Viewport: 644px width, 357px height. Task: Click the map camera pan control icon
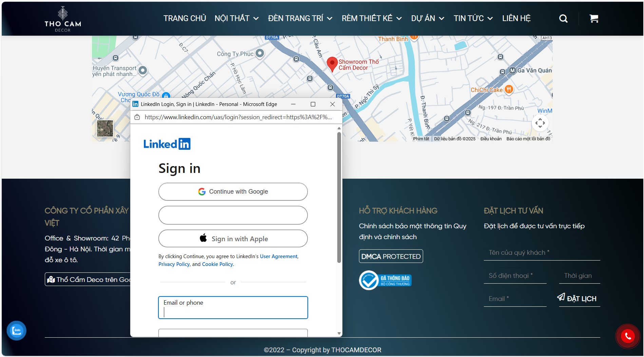pos(540,123)
